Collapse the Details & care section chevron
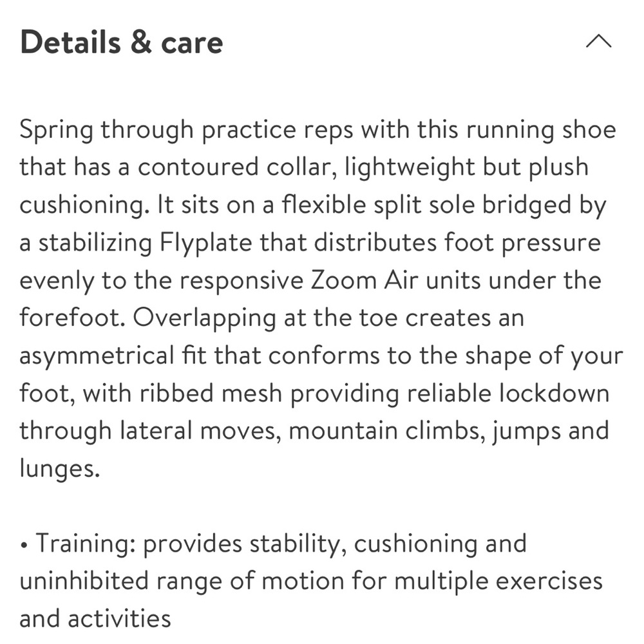 pos(598,41)
